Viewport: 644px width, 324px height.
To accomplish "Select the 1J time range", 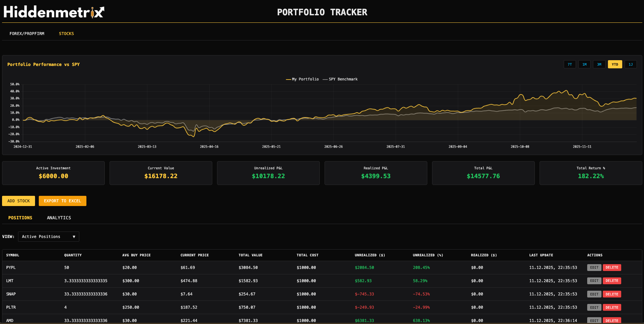I will click(630, 64).
